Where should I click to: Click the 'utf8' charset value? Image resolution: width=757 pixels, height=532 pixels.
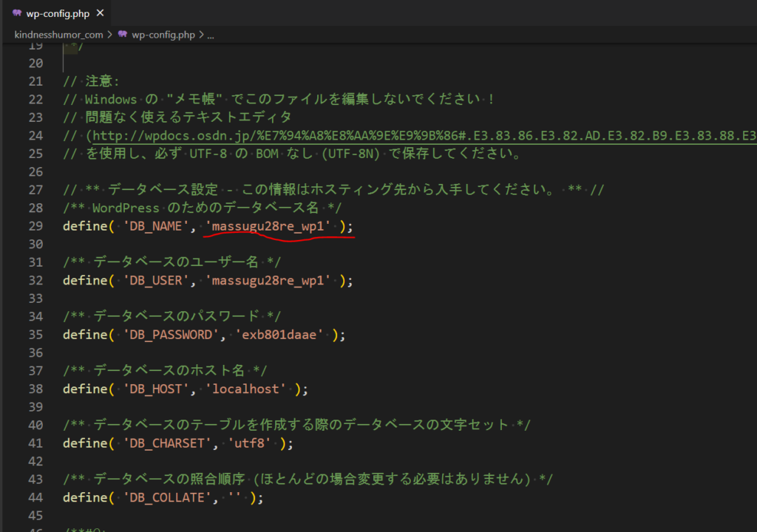click(249, 443)
